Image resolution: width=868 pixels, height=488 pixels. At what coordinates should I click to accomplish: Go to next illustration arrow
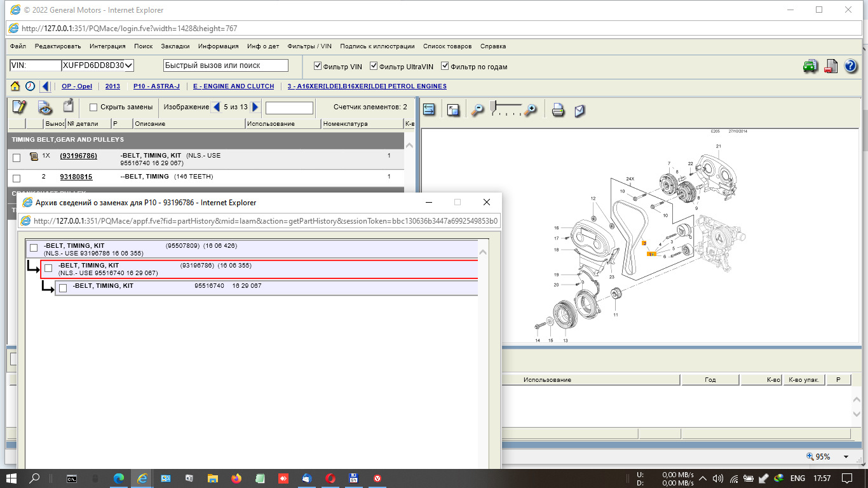click(255, 107)
